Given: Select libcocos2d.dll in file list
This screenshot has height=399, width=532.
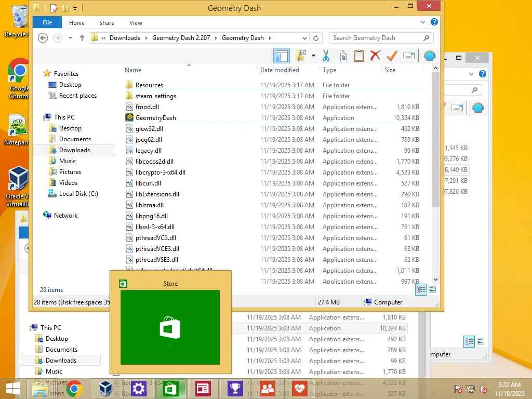Looking at the screenshot, I should coord(154,162).
